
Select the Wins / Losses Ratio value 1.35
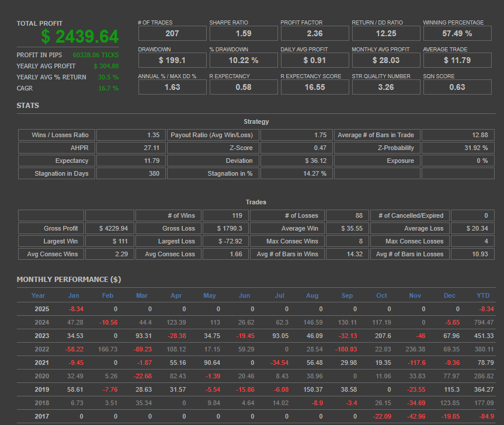click(x=154, y=135)
